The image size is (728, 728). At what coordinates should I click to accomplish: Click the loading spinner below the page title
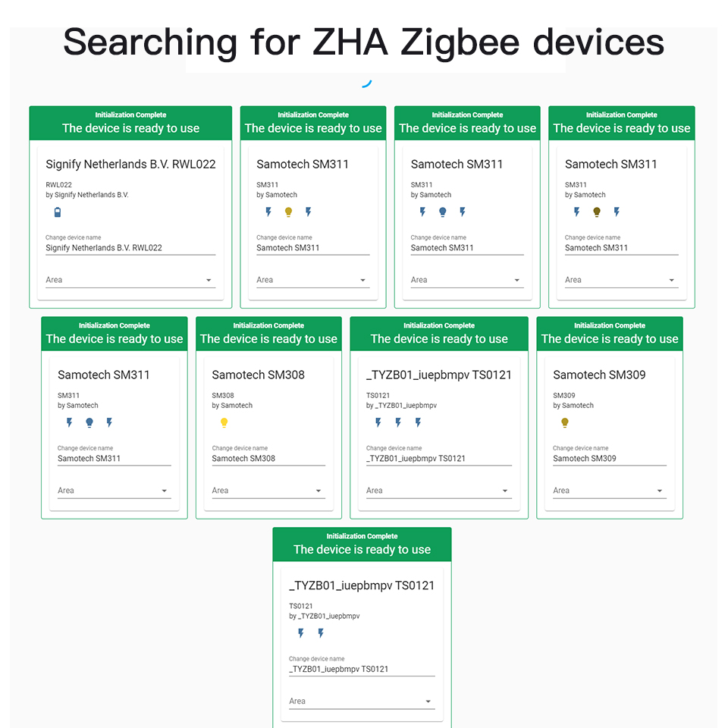pos(366,83)
